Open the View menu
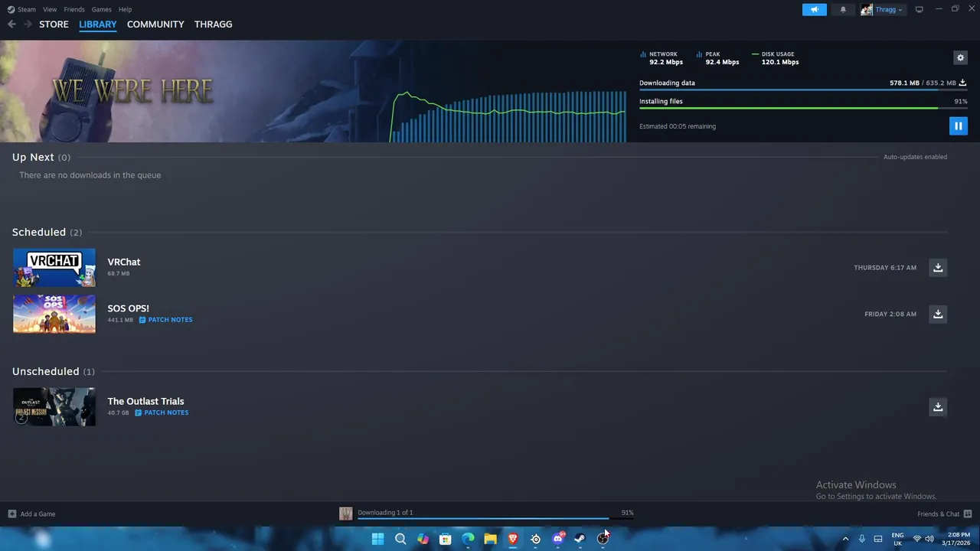This screenshot has height=551, width=980. pos(50,9)
